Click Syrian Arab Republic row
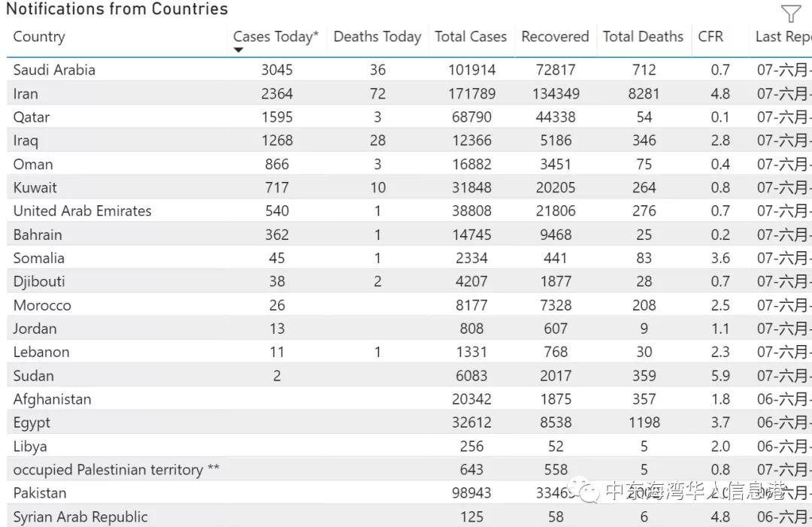Image resolution: width=812 pixels, height=527 pixels. pyautogui.click(x=80, y=517)
